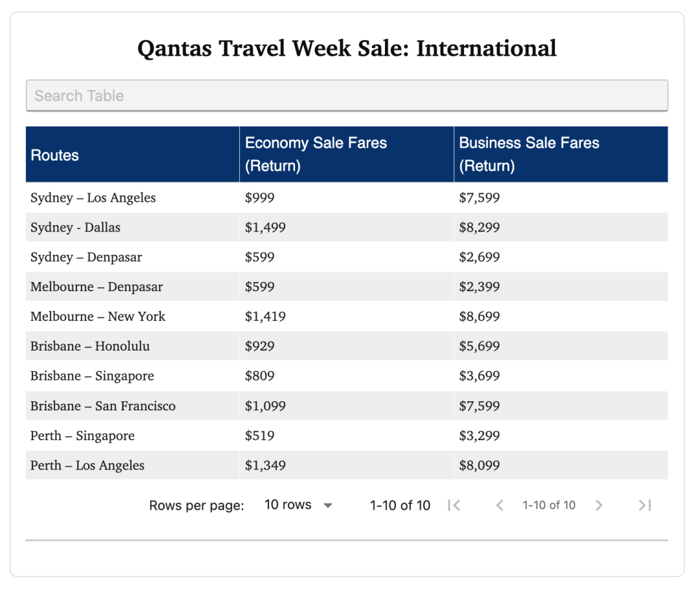Go to first page of table
Screen dimensions: 700x590
click(x=454, y=505)
